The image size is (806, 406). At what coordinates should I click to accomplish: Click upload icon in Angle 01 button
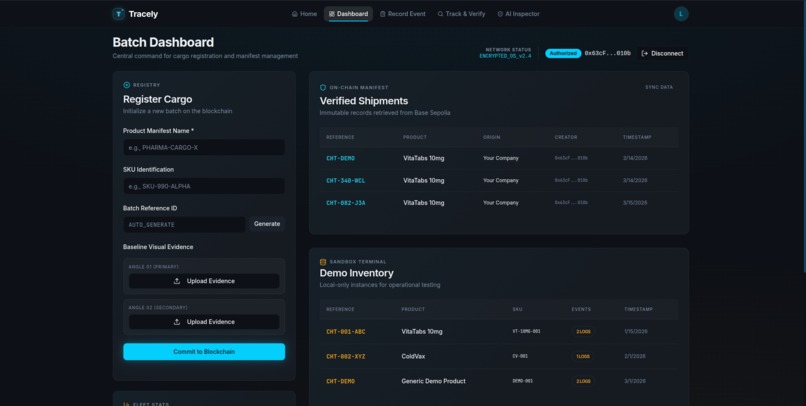pos(177,281)
